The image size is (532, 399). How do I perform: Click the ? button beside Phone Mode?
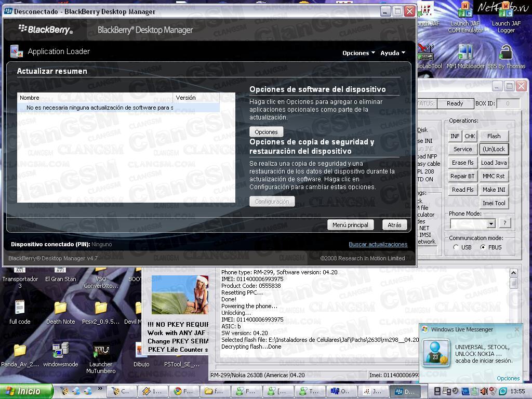(x=505, y=223)
